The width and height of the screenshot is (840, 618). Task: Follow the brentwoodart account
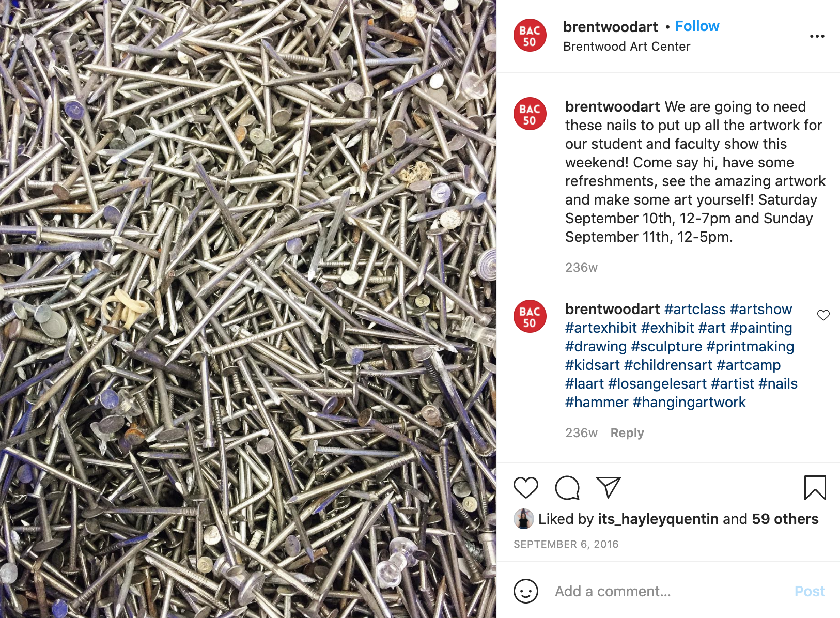697,26
